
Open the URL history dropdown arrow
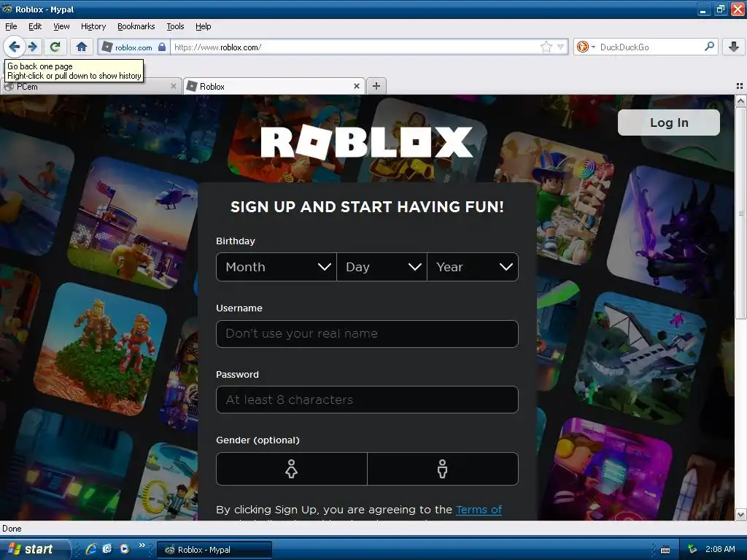coord(561,47)
